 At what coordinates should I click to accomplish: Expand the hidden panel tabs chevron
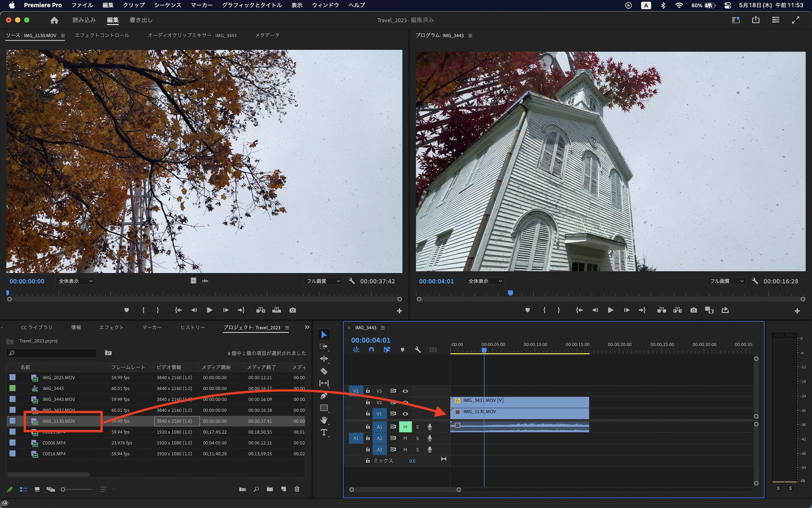click(307, 327)
